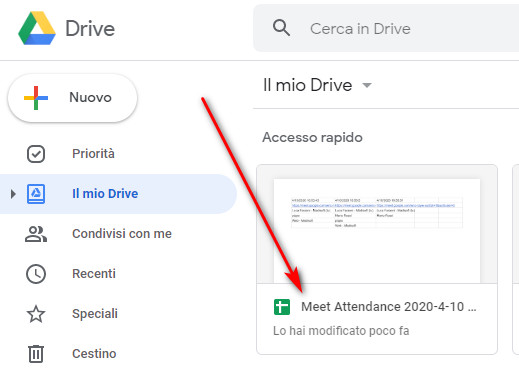
Task: Open the Recenti files list
Action: 94,274
